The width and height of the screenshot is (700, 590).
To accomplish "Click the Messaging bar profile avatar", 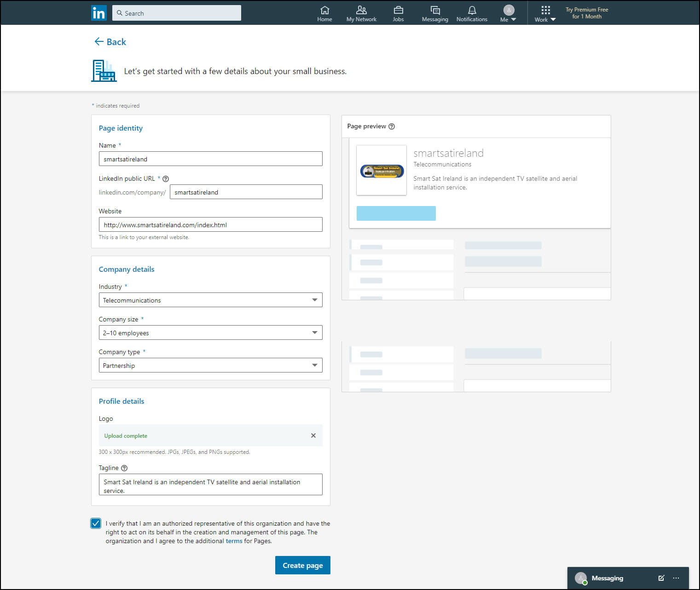I will tap(581, 578).
